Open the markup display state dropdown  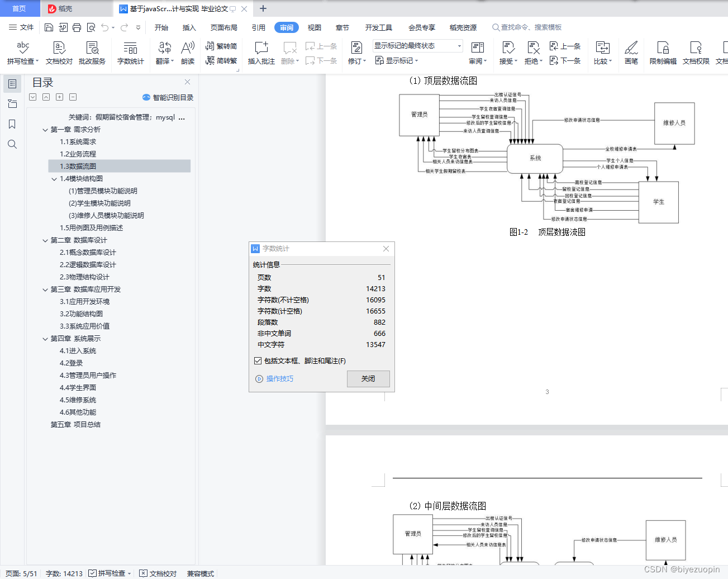pyautogui.click(x=417, y=46)
